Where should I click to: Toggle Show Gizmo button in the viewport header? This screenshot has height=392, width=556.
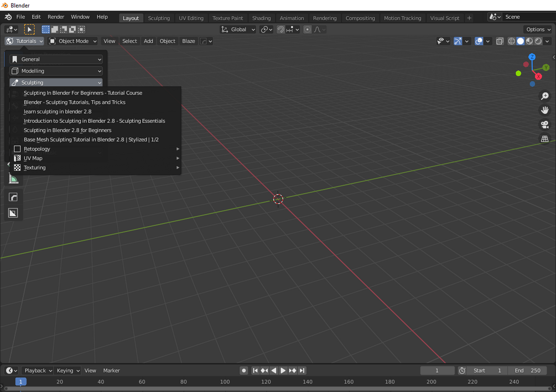[x=458, y=41]
